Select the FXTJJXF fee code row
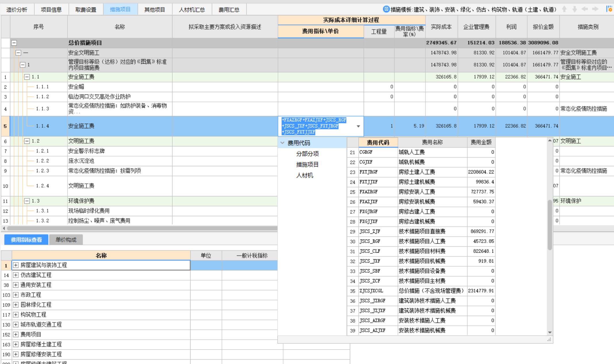This screenshot has width=614, height=364. pos(421,182)
